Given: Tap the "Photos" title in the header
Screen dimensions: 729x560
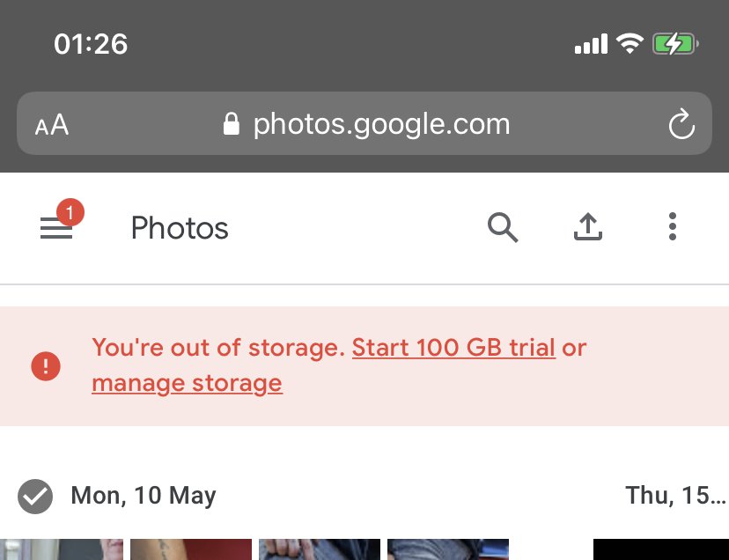Looking at the screenshot, I should coord(180,229).
